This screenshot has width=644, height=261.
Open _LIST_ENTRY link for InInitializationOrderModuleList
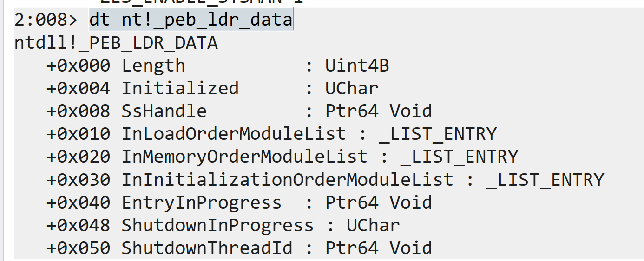[x=545, y=179]
